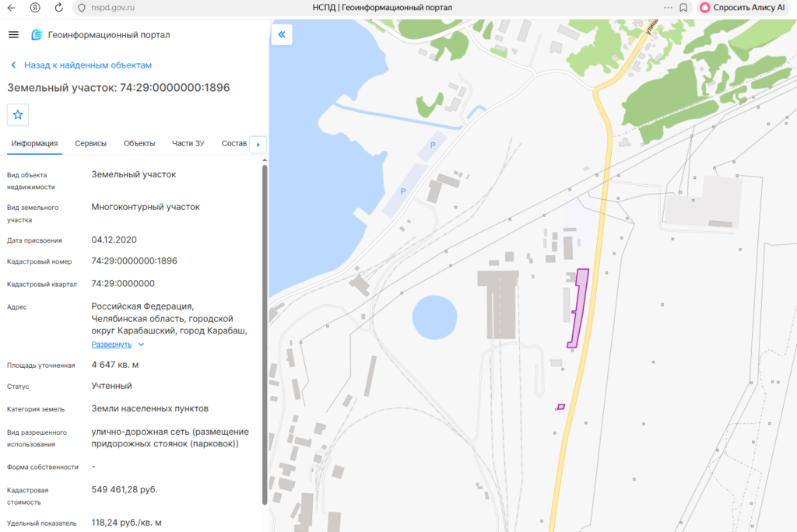Click the Вид объекта недвижимости label
The height and width of the screenshot is (532, 797).
tap(31, 181)
